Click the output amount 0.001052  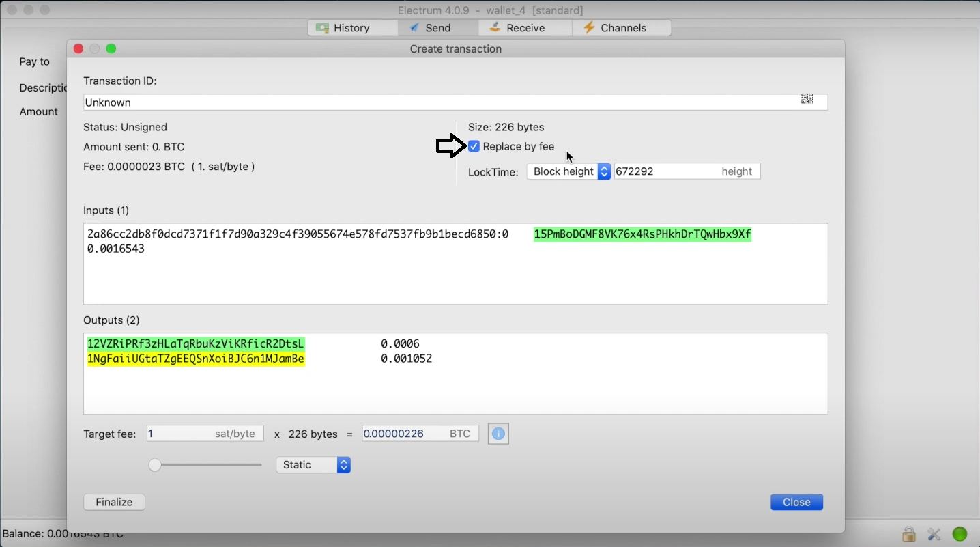406,359
